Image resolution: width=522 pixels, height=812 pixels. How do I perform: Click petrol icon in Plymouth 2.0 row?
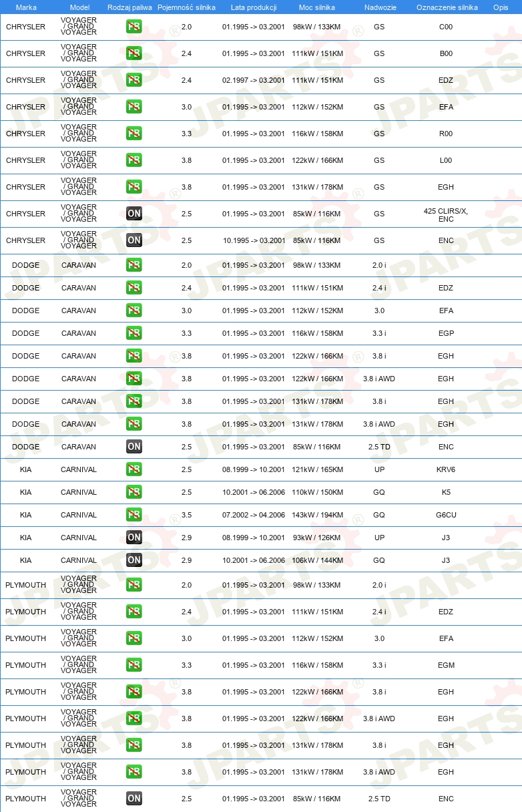tap(134, 585)
